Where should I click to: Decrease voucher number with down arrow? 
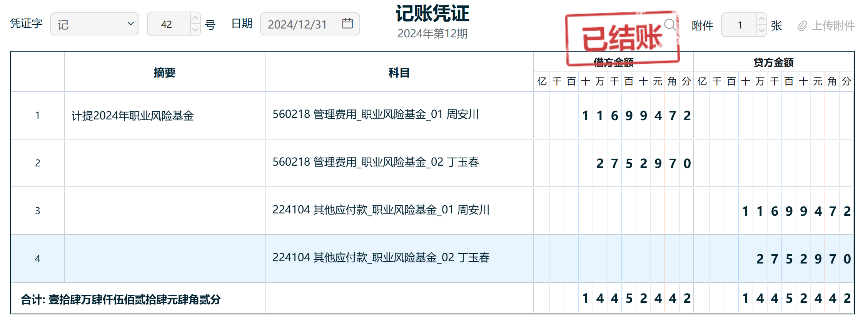tap(195, 30)
